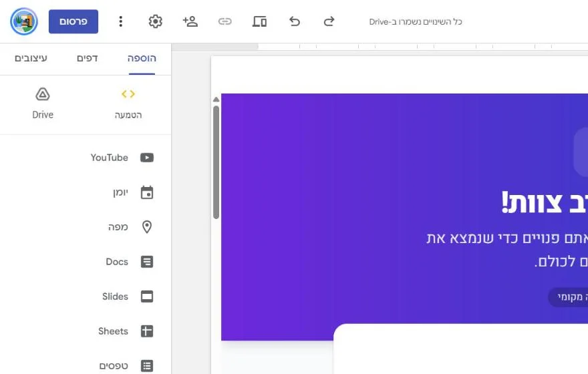Open the account profile avatar
Image resolution: width=588 pixels, height=374 pixels.
(x=24, y=21)
